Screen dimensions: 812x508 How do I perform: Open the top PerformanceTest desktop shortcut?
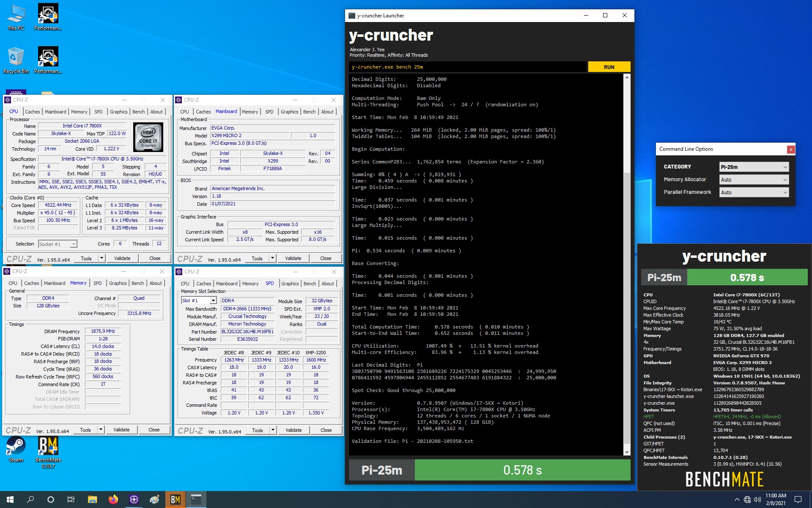pyautogui.click(x=48, y=18)
